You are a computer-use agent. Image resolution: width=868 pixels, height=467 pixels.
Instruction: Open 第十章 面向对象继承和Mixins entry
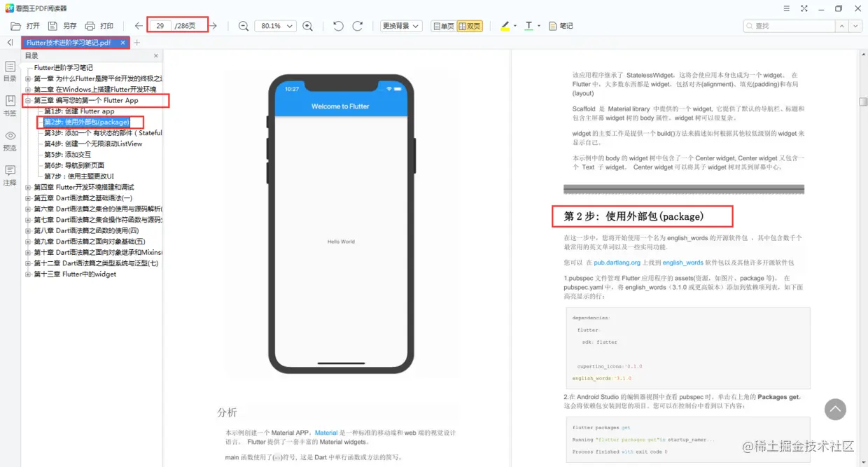coord(98,253)
